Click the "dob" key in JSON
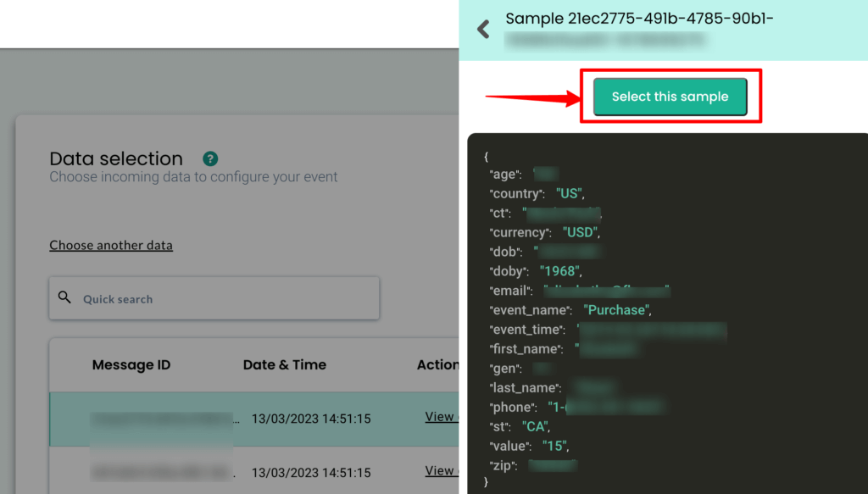 click(x=505, y=252)
